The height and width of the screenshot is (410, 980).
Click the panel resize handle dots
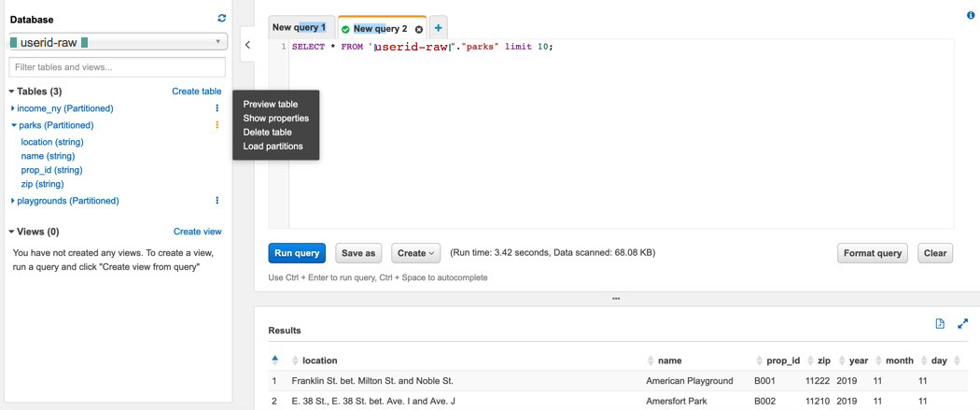(x=616, y=299)
